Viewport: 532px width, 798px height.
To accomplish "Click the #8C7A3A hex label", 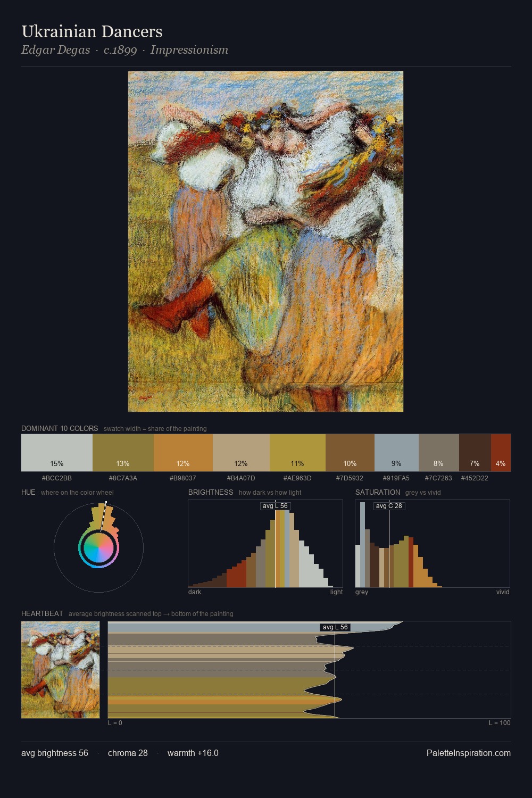I will click(123, 478).
